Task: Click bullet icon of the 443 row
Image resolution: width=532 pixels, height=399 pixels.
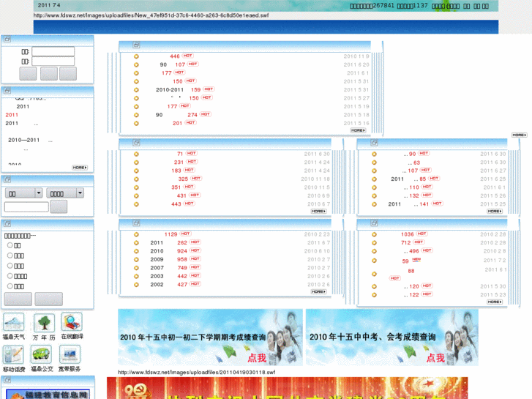Action: point(136,204)
